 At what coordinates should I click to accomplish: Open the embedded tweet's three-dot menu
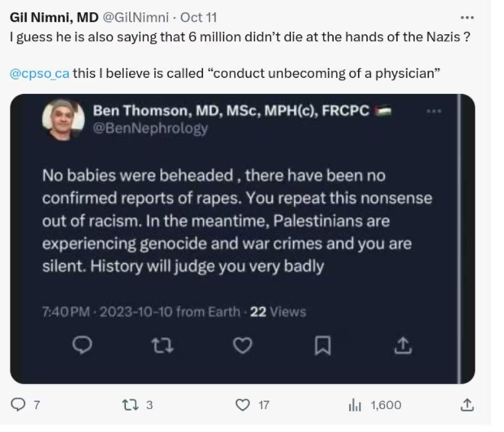point(434,111)
